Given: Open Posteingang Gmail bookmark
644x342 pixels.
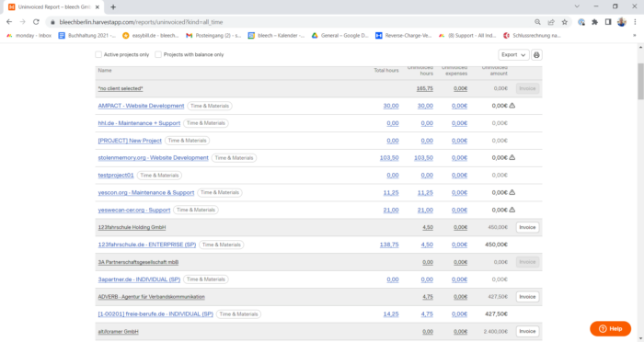Looking at the screenshot, I should (213, 36).
